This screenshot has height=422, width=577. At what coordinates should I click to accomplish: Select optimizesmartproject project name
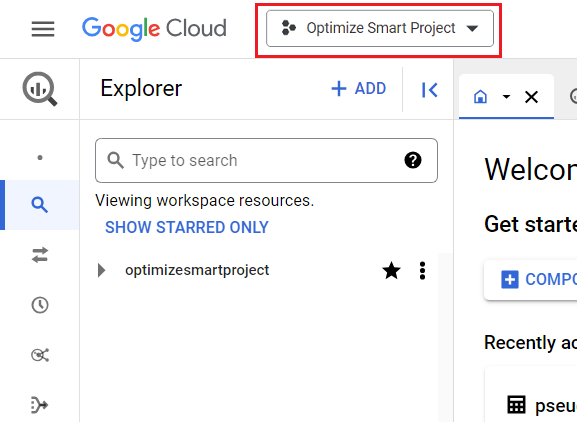197,270
